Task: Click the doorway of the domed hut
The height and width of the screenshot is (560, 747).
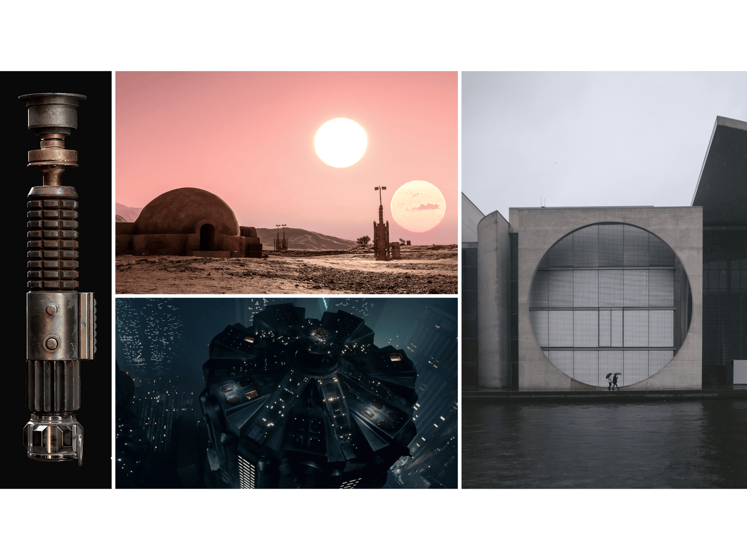Action: pos(207,237)
